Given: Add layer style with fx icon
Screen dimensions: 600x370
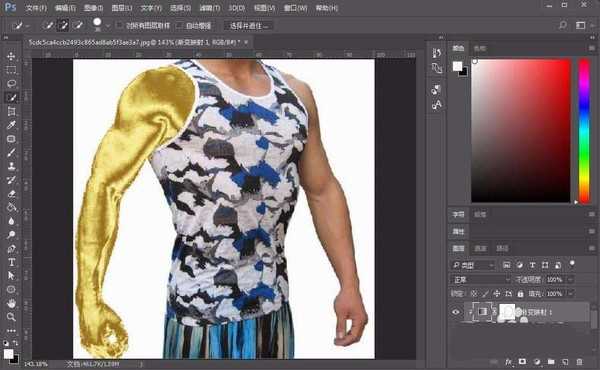Looking at the screenshot, I should (x=508, y=362).
